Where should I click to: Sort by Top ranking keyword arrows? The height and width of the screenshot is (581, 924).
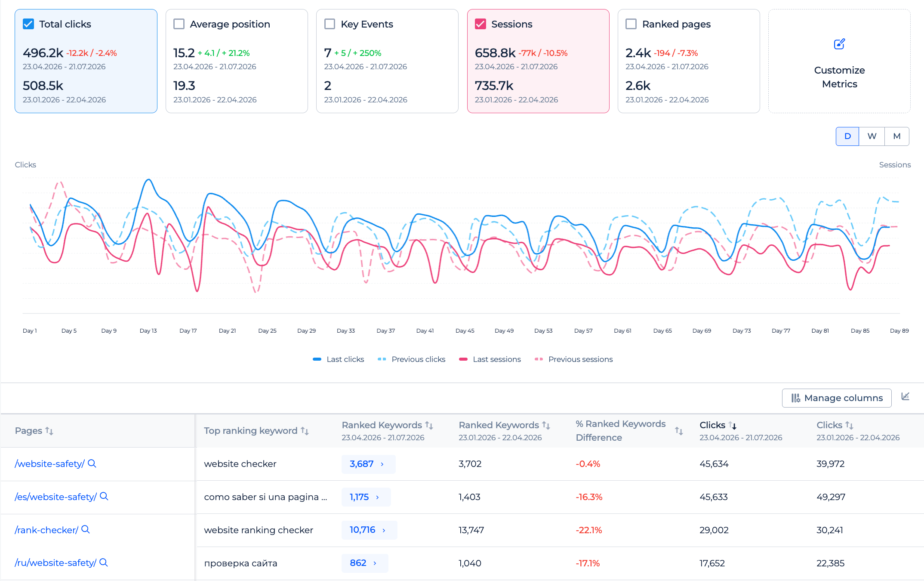point(305,431)
